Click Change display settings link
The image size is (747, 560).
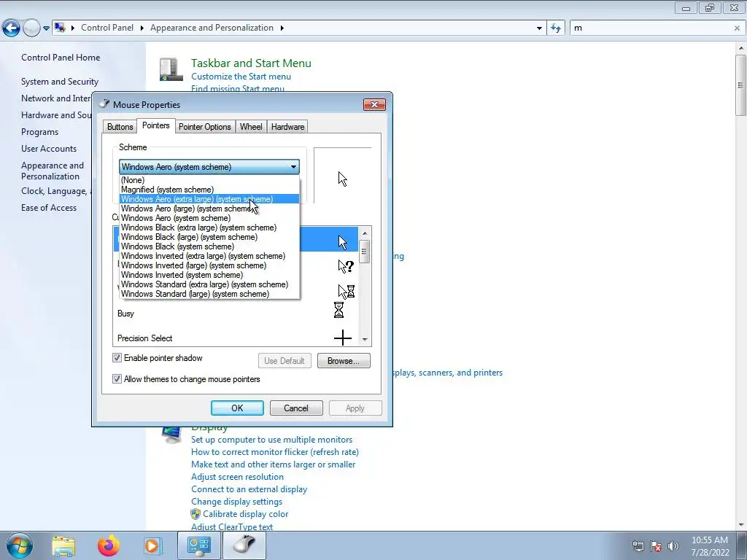point(237,502)
